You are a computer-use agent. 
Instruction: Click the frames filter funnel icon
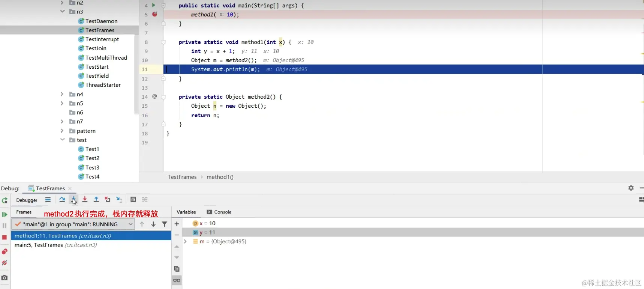click(165, 224)
